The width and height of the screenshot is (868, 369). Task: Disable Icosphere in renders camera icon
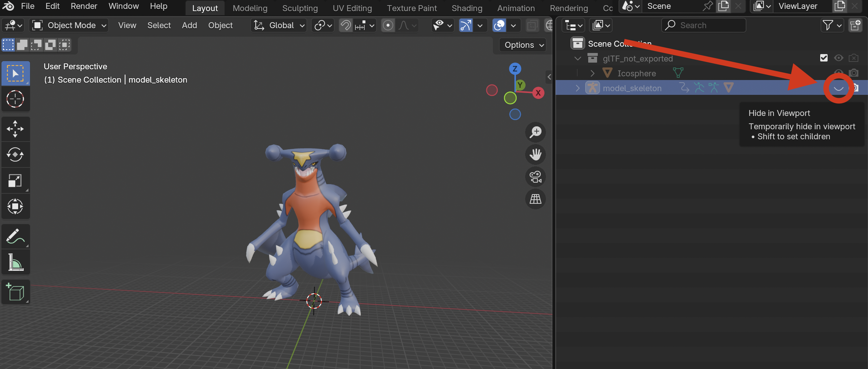point(854,73)
